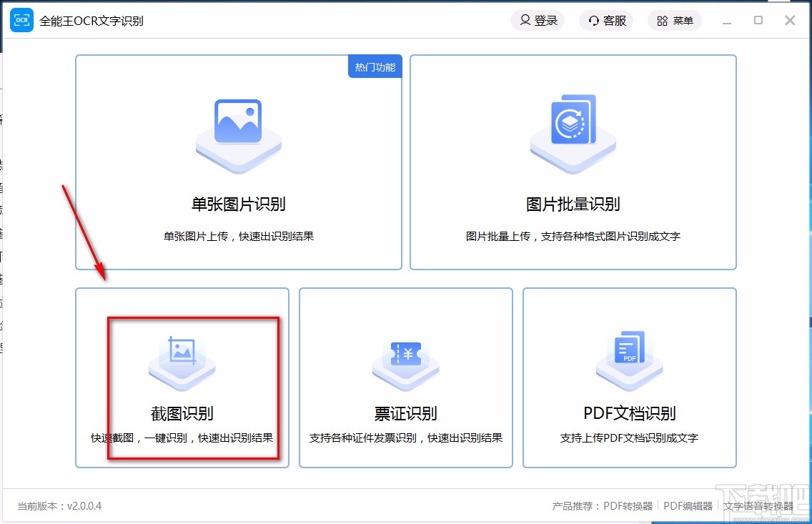
Task: Click the 票证识别 ticket icon
Action: (x=405, y=358)
